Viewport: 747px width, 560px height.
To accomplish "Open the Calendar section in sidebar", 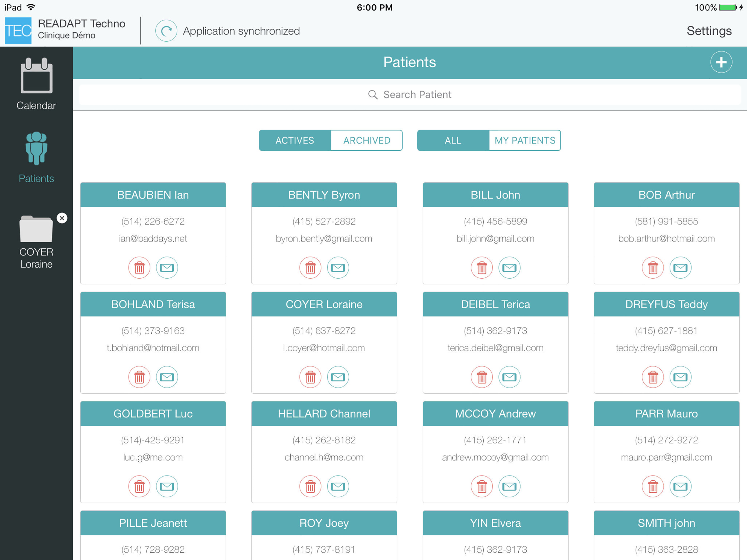I will pyautogui.click(x=36, y=84).
